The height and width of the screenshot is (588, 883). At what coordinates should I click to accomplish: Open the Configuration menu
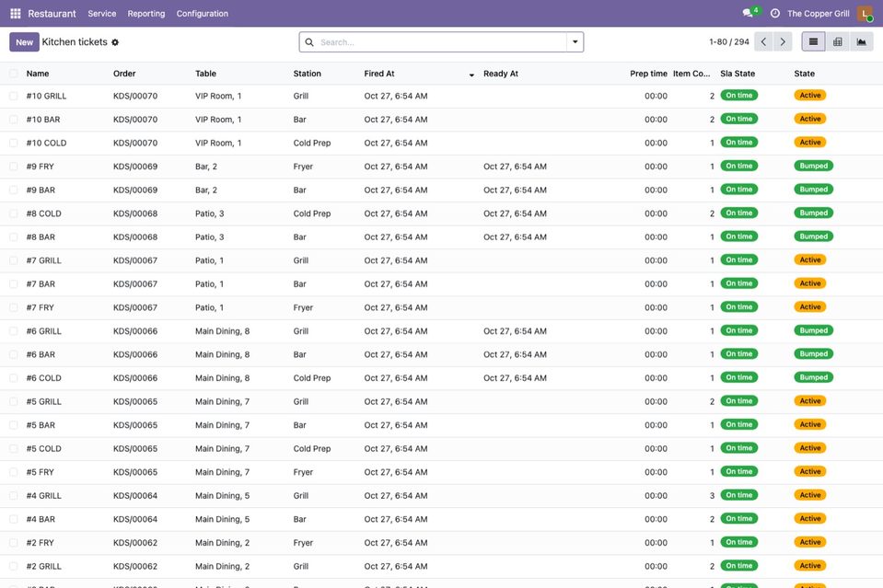(x=203, y=14)
